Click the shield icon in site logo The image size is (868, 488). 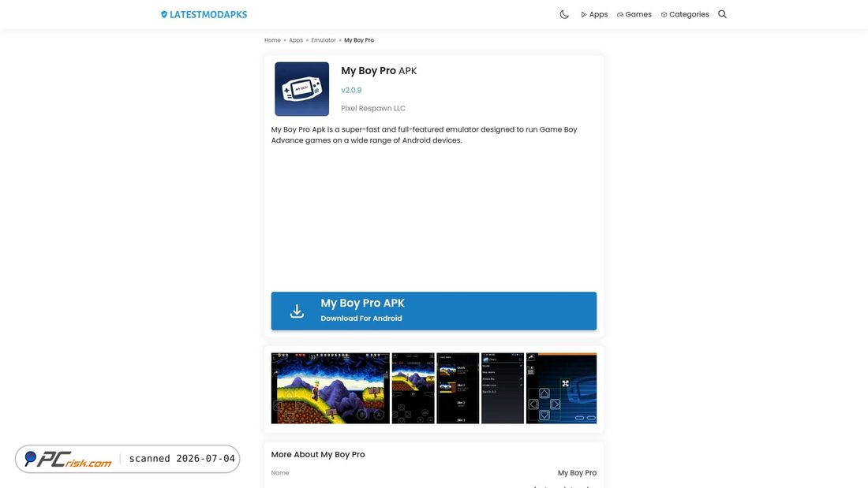[x=164, y=14]
